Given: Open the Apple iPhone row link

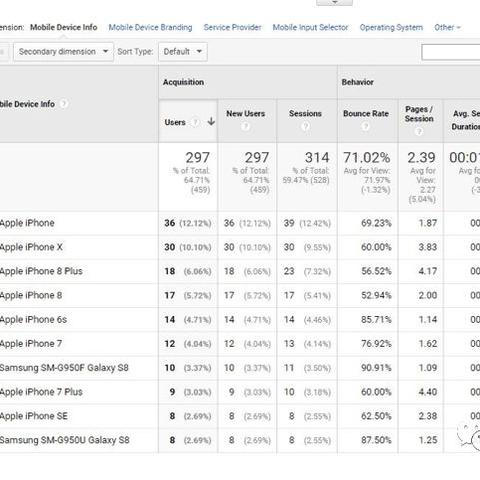Looking at the screenshot, I should (x=27, y=223).
